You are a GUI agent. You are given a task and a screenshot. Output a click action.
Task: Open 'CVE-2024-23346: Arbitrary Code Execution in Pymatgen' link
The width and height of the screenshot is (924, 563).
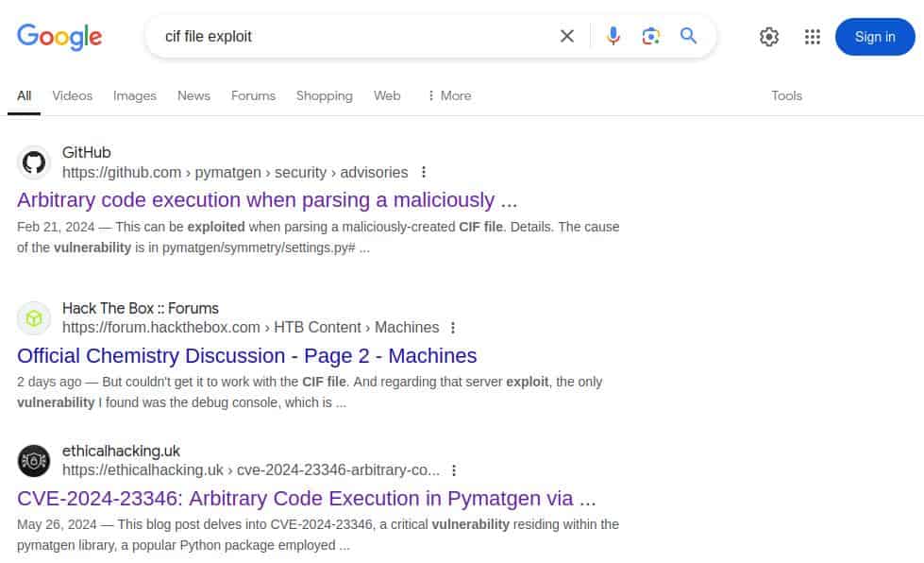coord(307,499)
